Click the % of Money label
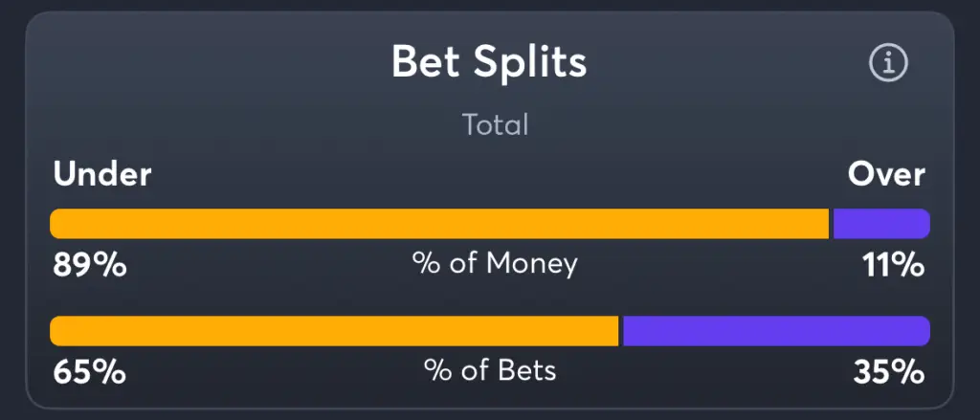 [x=495, y=264]
